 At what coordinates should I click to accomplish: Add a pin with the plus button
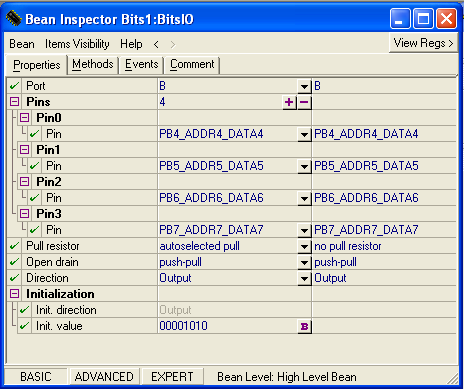289,102
